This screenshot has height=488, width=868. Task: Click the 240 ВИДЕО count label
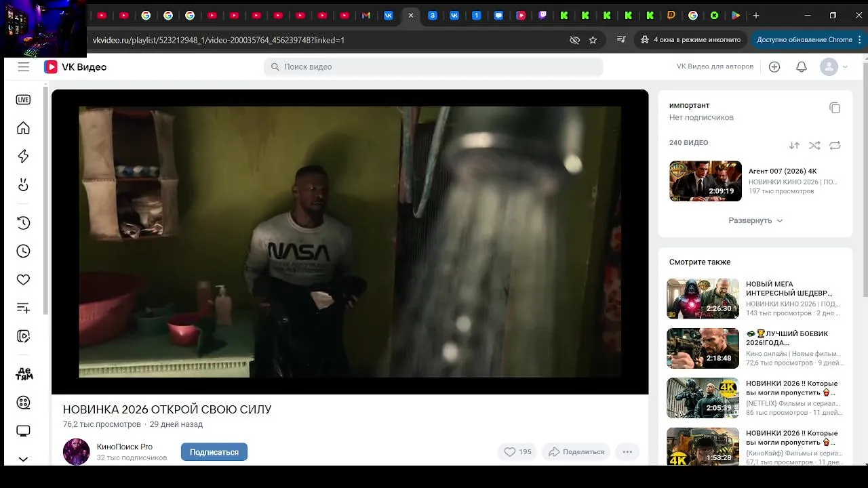pyautogui.click(x=688, y=143)
